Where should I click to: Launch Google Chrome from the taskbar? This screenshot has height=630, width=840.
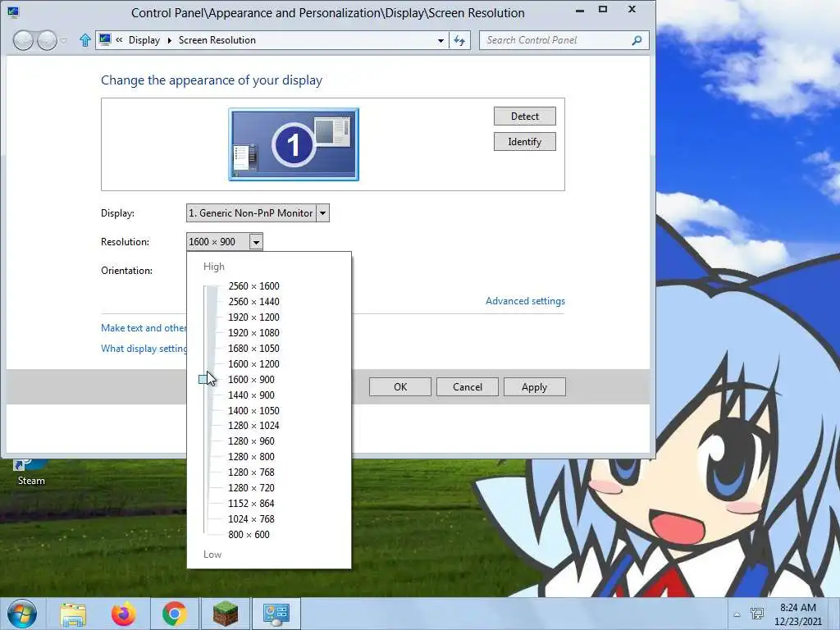click(174, 614)
